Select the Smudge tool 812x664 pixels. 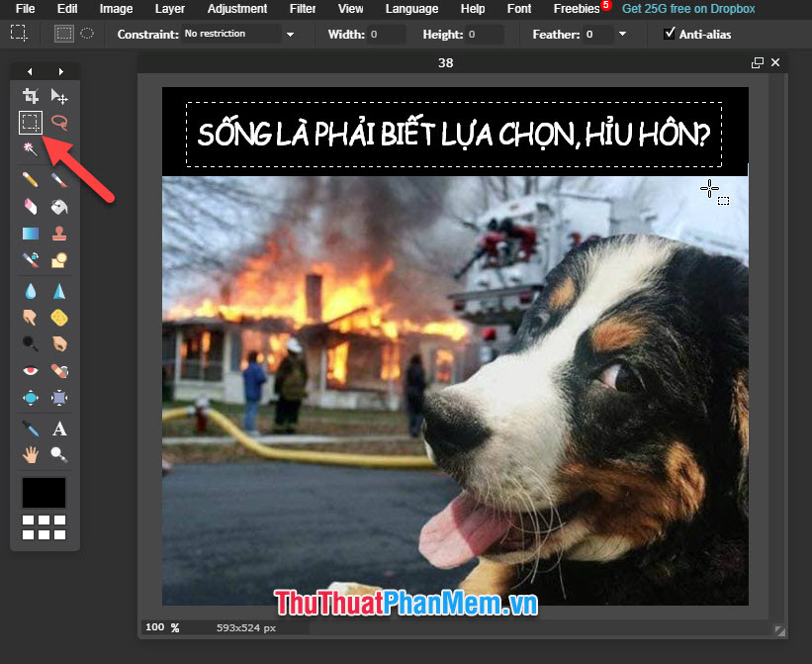pyautogui.click(x=31, y=318)
